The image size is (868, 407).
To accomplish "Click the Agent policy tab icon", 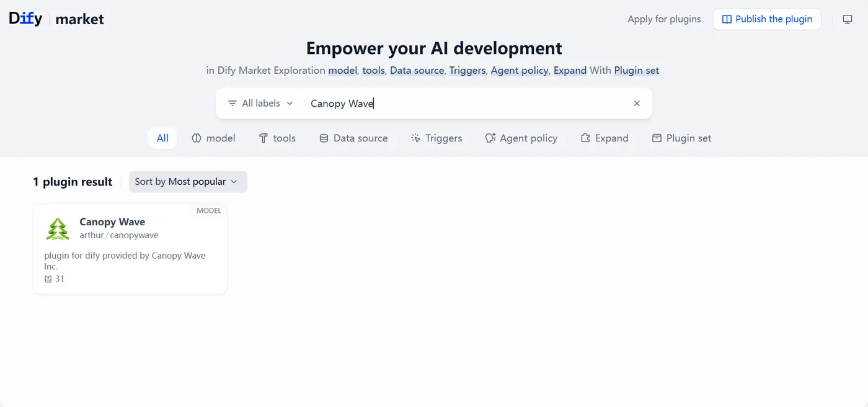I will tap(490, 138).
